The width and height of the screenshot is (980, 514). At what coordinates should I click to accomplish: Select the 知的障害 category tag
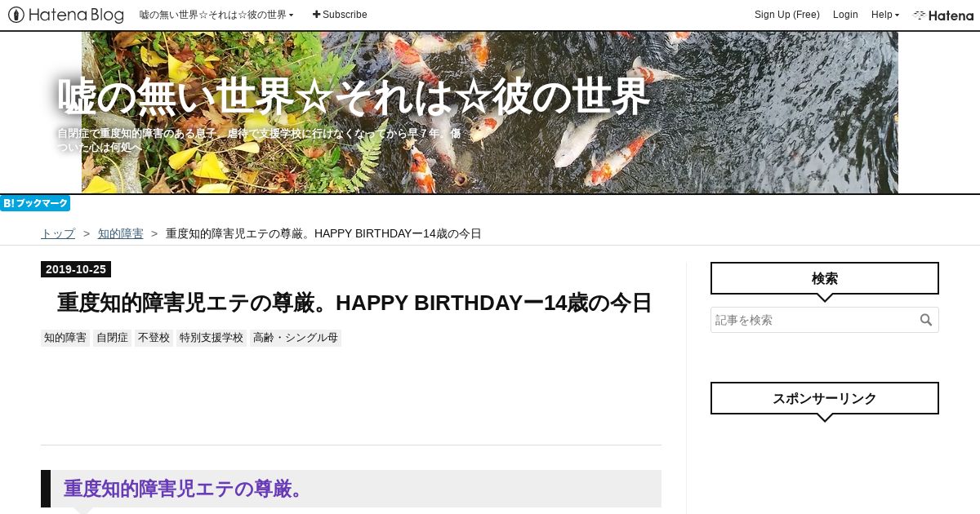tap(65, 338)
